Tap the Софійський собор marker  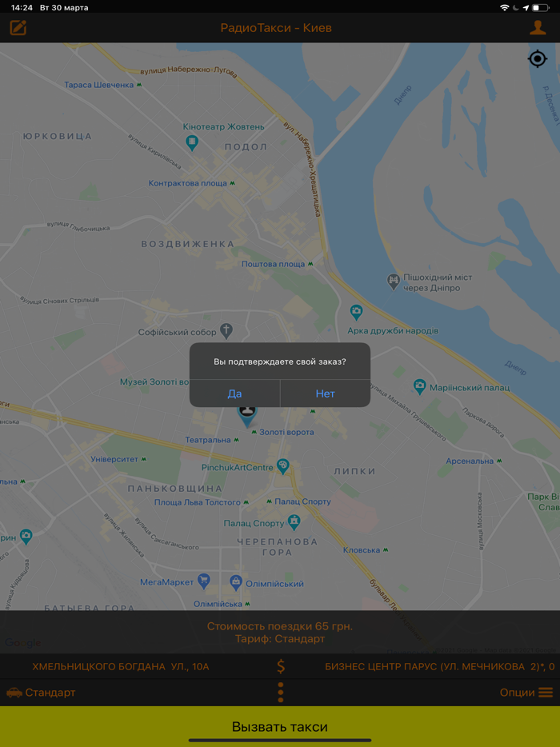(226, 330)
